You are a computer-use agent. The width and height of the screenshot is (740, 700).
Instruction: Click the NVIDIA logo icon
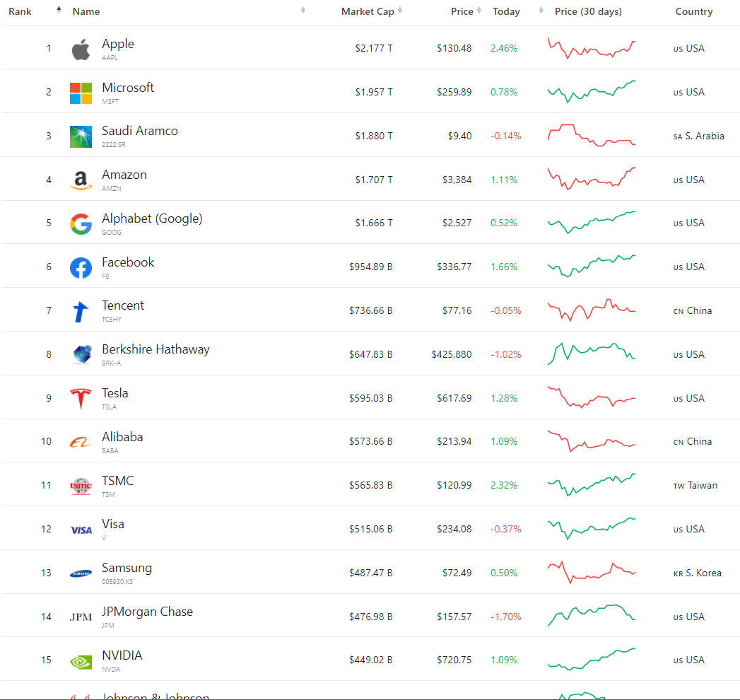[x=81, y=662]
